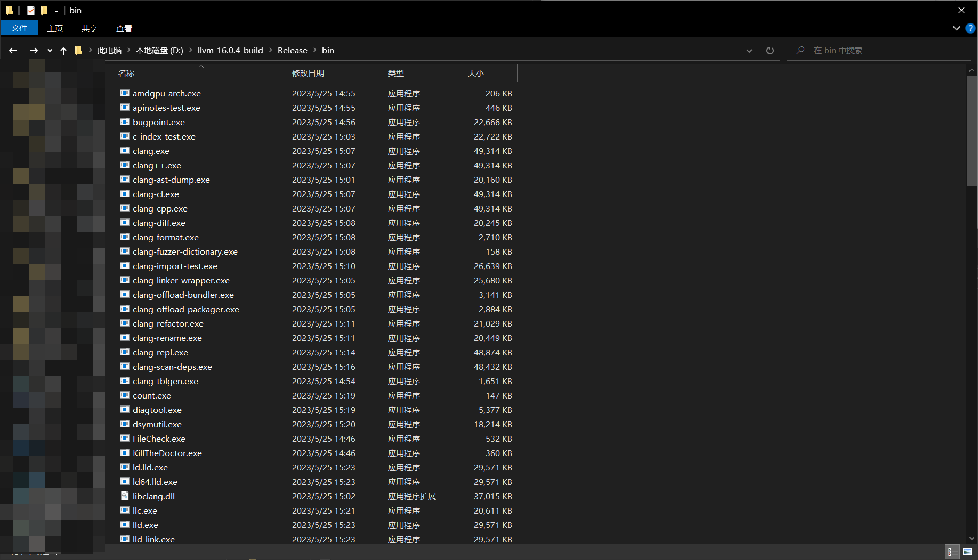Image resolution: width=978 pixels, height=560 pixels.
Task: Click the scrollbar down arrow
Action: [x=972, y=538]
